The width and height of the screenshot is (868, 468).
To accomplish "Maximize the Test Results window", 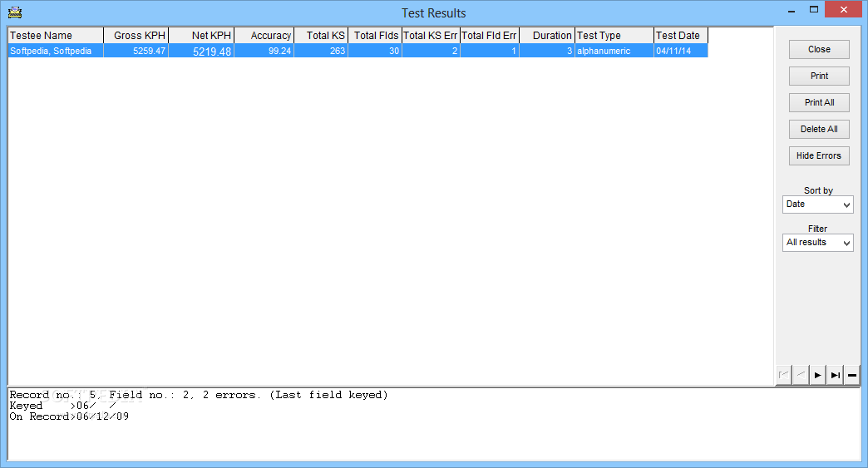I will pyautogui.click(x=814, y=10).
